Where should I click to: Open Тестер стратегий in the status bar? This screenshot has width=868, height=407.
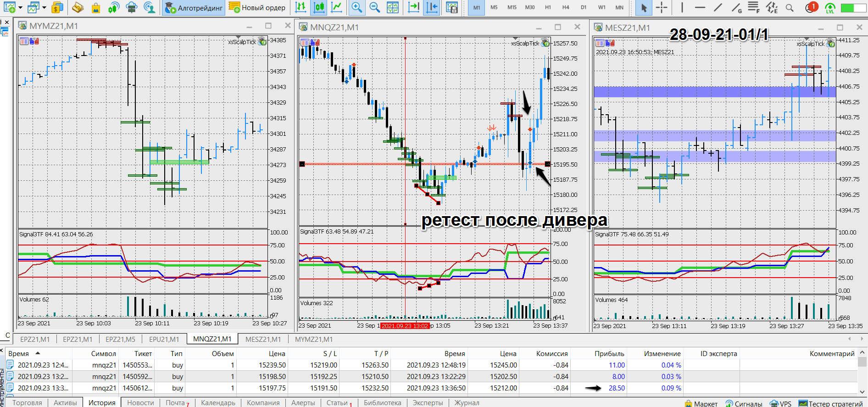(x=830, y=403)
